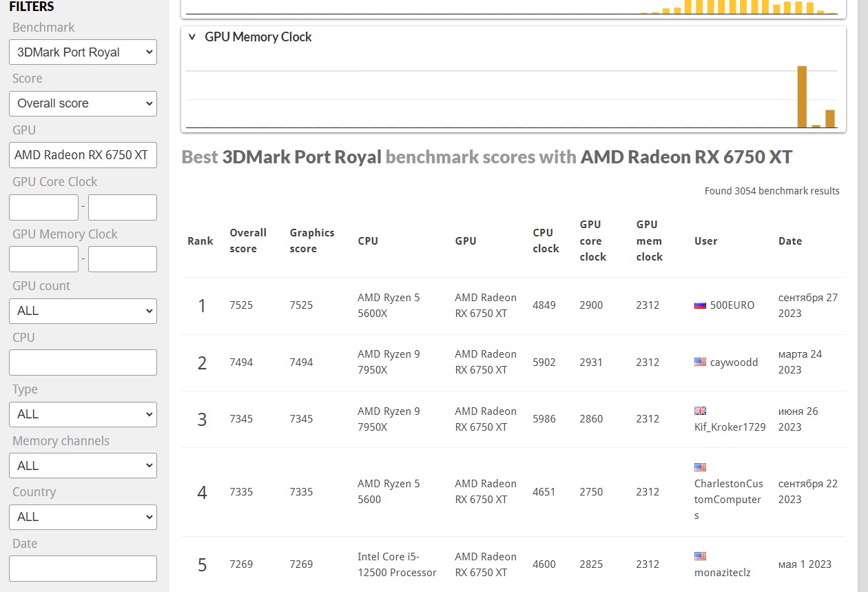This screenshot has width=868, height=592.
Task: Click US flag above monaziteclz
Action: [700, 556]
